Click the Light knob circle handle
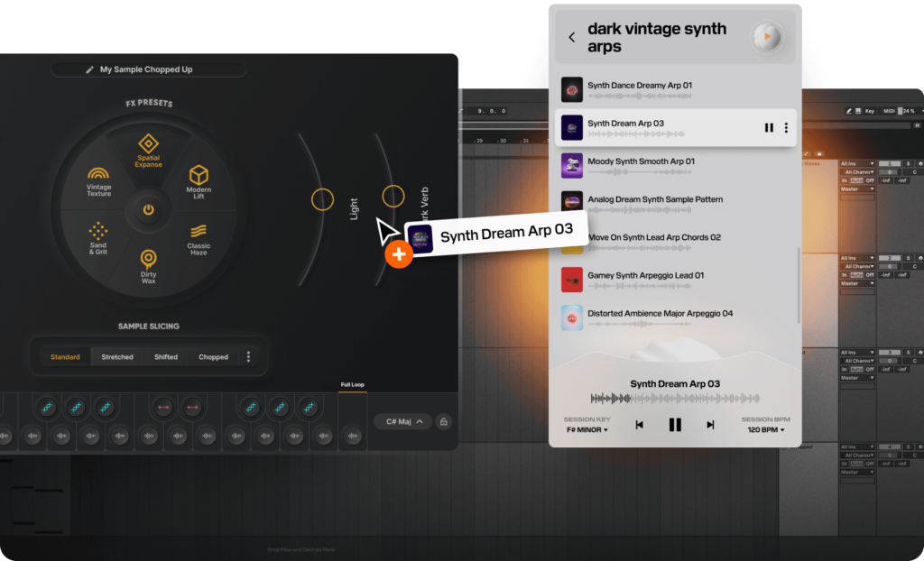This screenshot has height=561, width=924. 322,200
